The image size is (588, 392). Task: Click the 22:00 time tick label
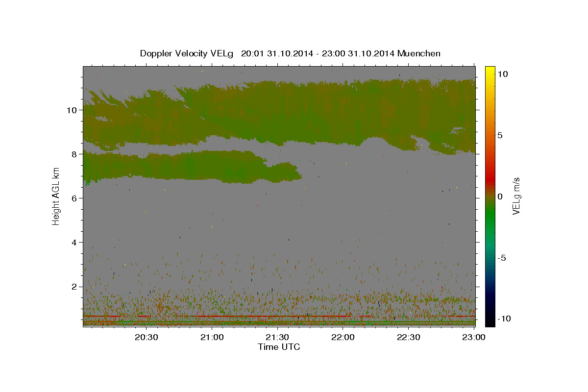343,337
